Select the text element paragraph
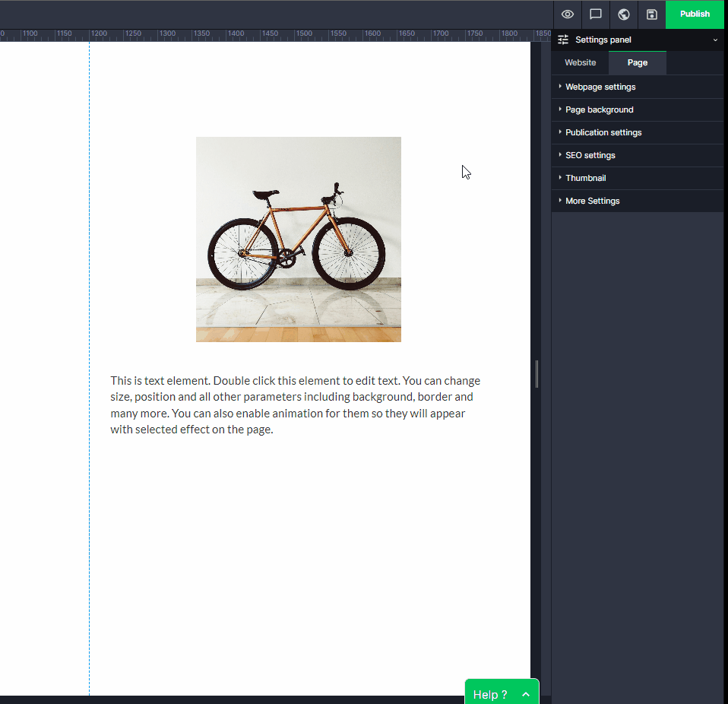The image size is (728, 704). coord(296,404)
